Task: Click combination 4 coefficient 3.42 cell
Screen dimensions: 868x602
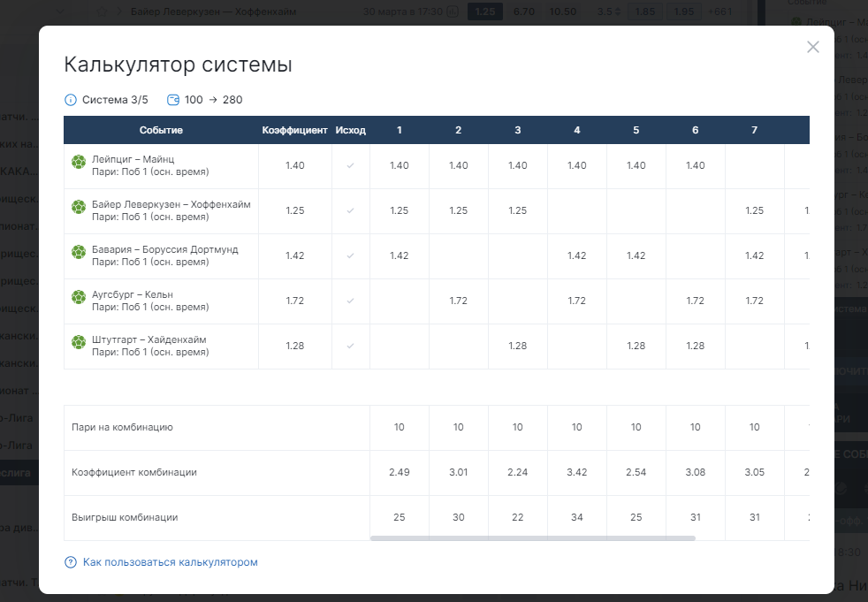Action: [577, 472]
